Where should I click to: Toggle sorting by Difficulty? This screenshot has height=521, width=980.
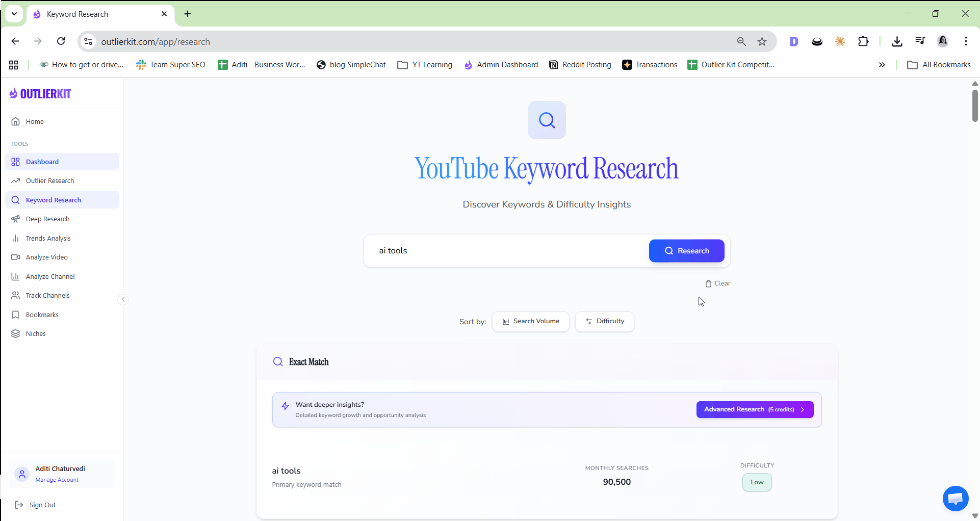[x=604, y=321]
